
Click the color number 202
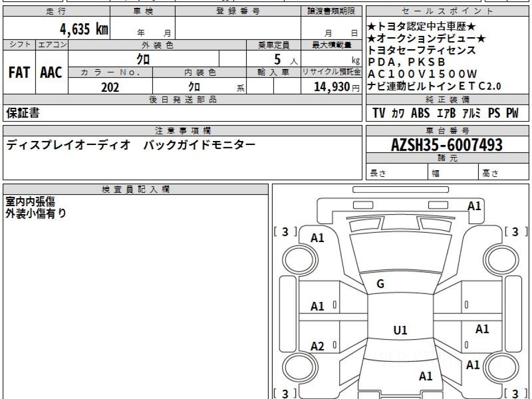(110, 87)
